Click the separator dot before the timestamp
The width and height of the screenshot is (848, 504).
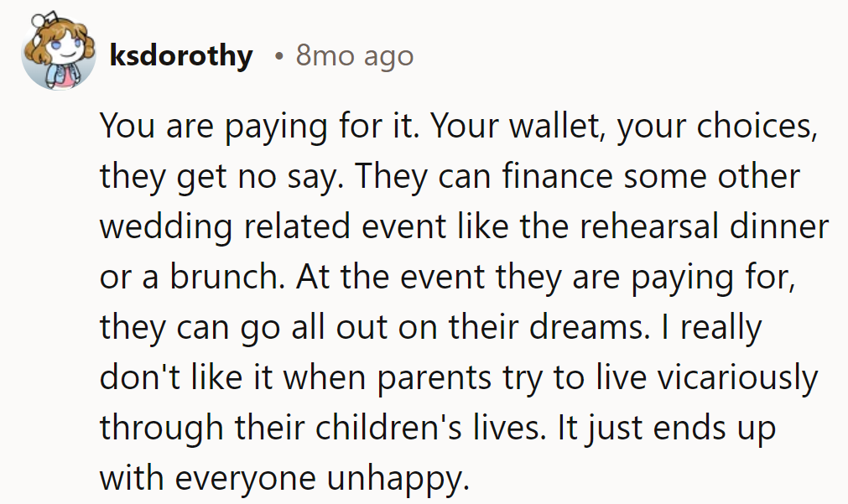pyautogui.click(x=278, y=56)
